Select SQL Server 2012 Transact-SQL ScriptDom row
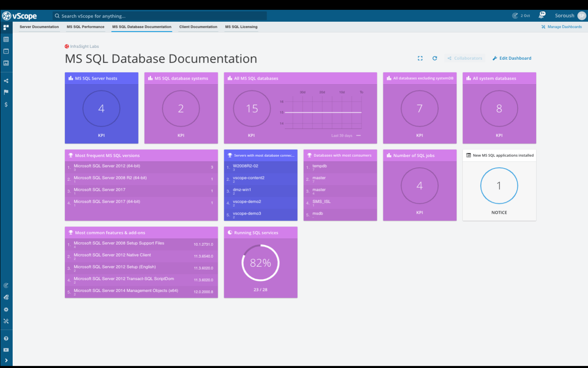Viewport: 588px width, 368px height. coord(141,280)
